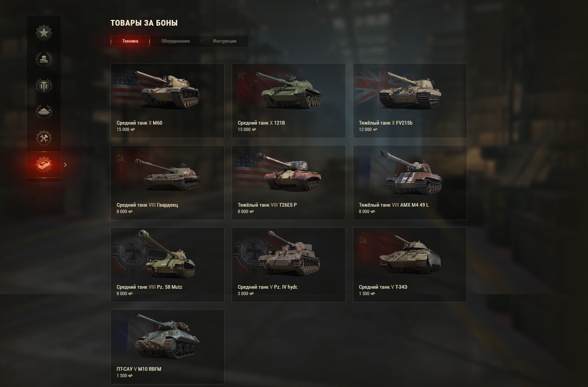Open the tools and wrench sidebar section
This screenshot has width=588, height=387.
click(44, 138)
